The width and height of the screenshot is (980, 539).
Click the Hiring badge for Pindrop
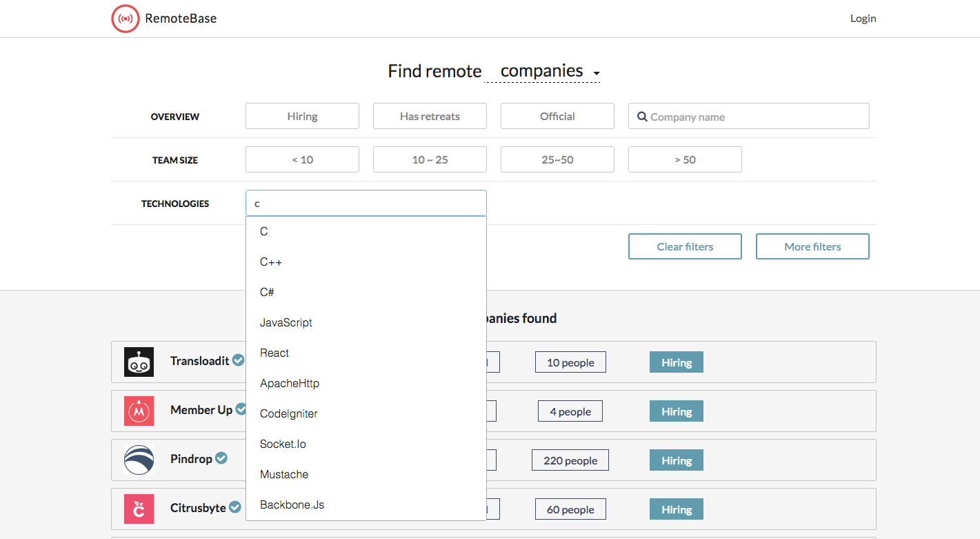coord(677,460)
